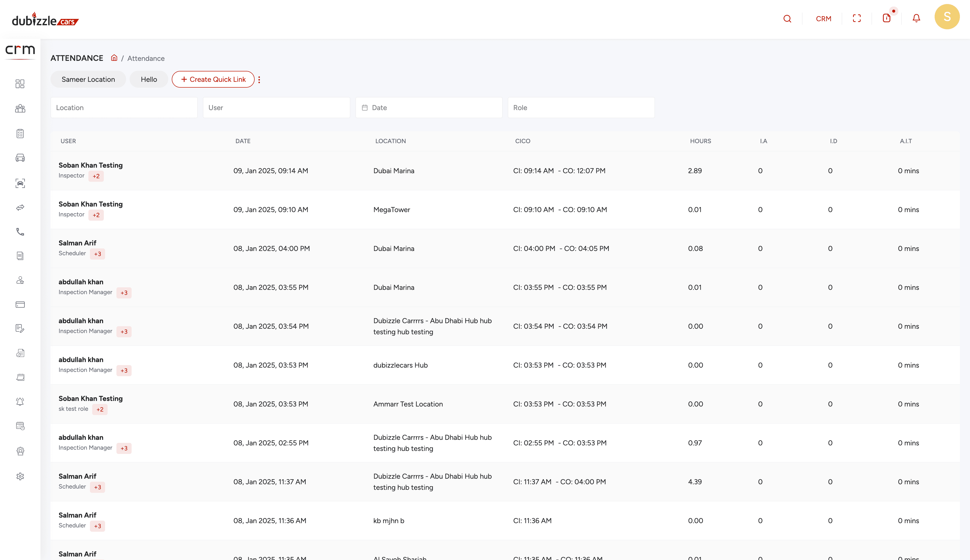This screenshot has height=560, width=970.
Task: Click the search magnifier icon in header
Action: [x=787, y=18]
